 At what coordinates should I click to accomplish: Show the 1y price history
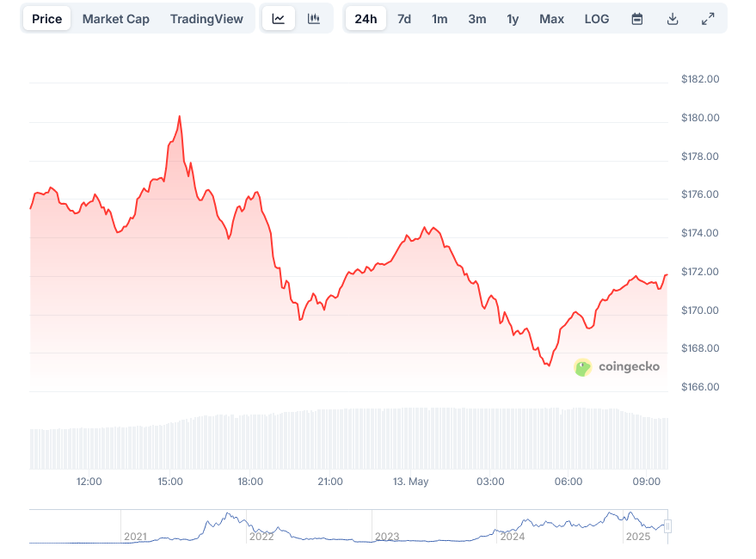point(513,19)
